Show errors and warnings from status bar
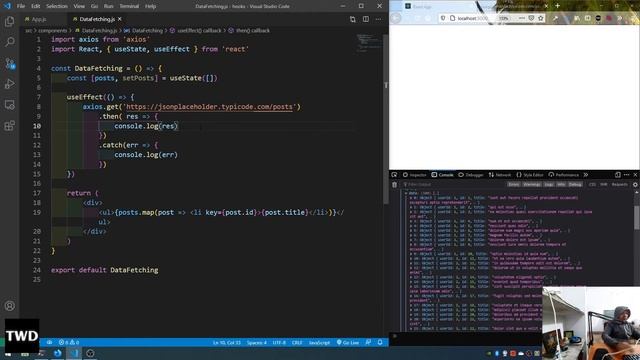 click(x=69, y=342)
